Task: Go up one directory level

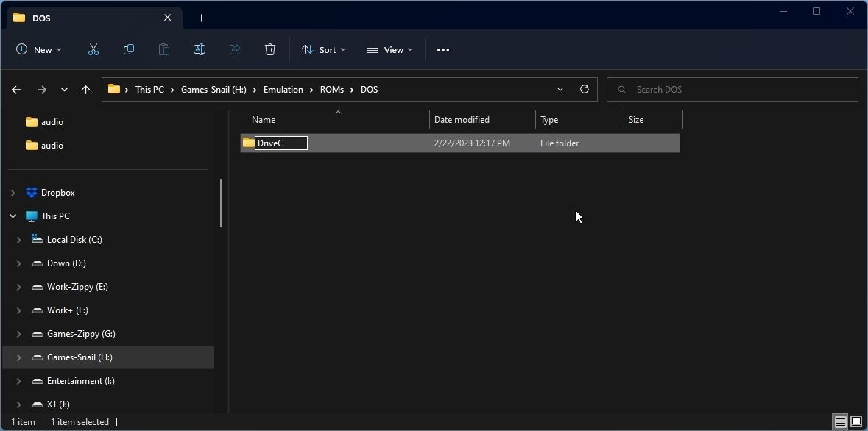Action: (x=85, y=89)
